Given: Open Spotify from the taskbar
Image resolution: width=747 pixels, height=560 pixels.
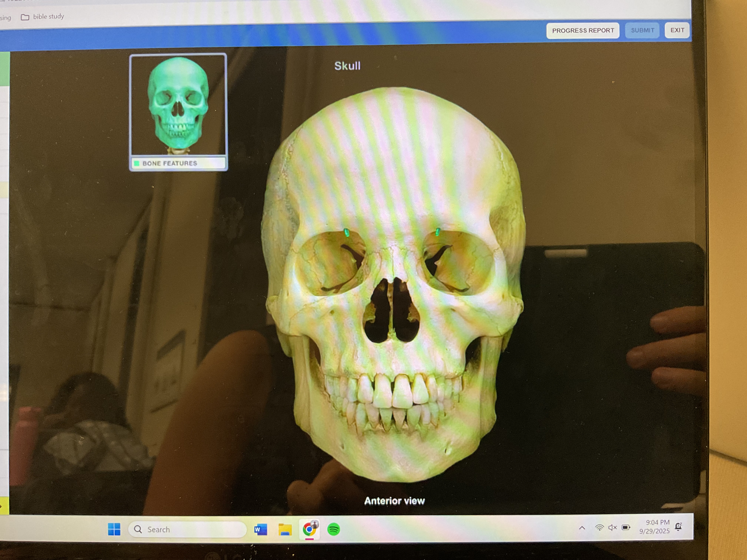Looking at the screenshot, I should 333,529.
